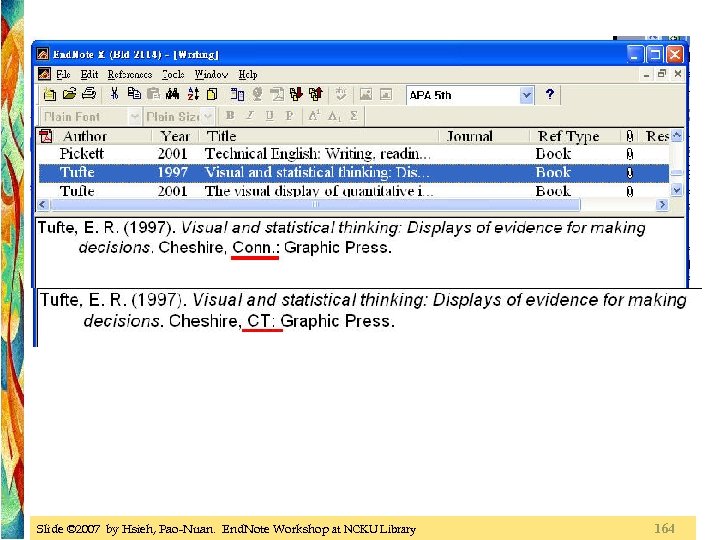Sort by the Journal column header
The width and height of the screenshot is (720, 540).
pos(484,136)
